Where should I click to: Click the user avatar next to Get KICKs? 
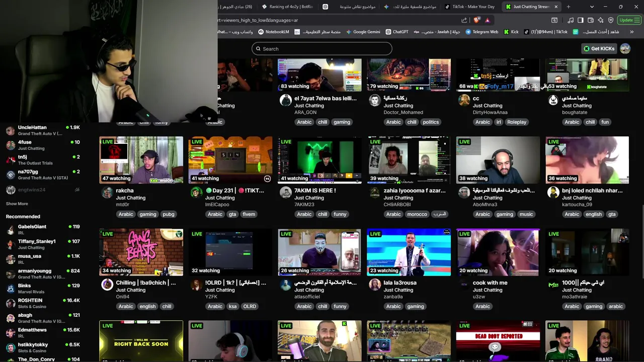625,48
